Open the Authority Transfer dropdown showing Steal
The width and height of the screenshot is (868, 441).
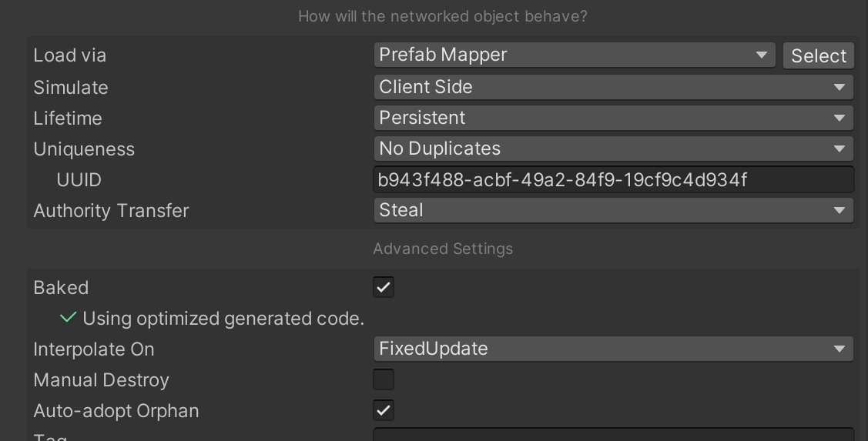[x=613, y=210]
